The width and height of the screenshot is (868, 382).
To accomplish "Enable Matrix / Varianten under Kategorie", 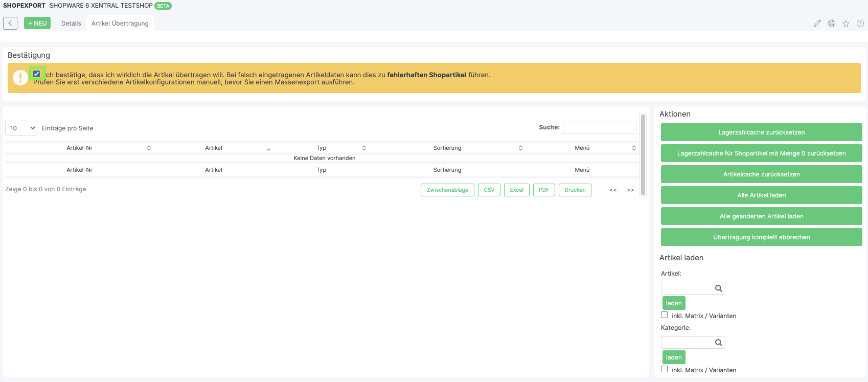I will coord(664,369).
